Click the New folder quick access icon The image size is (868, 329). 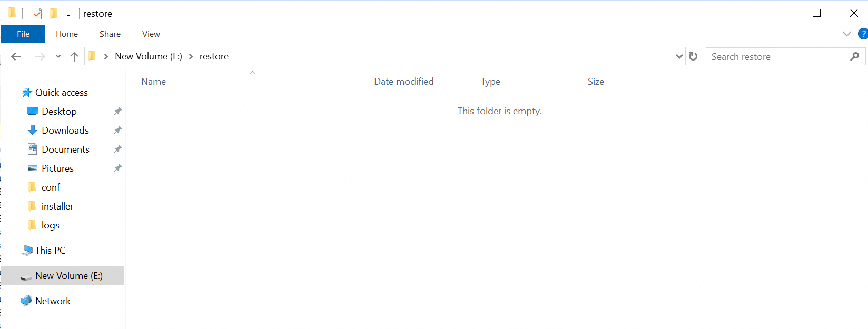(54, 13)
